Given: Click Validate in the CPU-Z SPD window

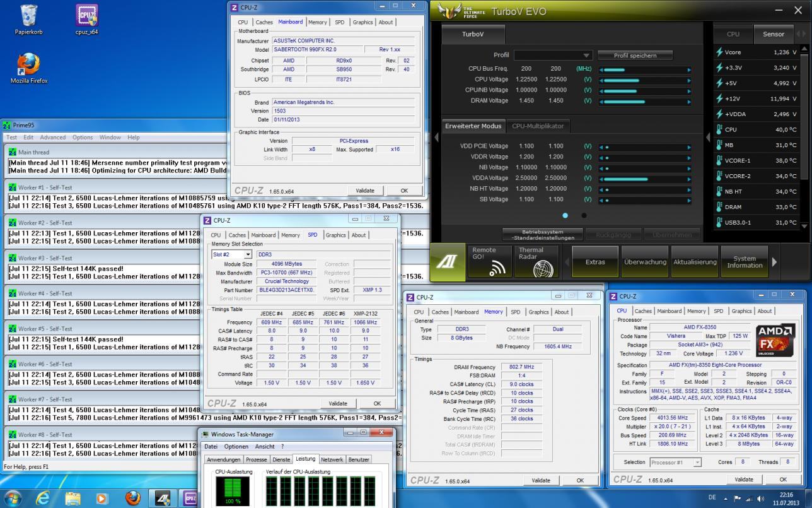Looking at the screenshot, I should pos(338,403).
